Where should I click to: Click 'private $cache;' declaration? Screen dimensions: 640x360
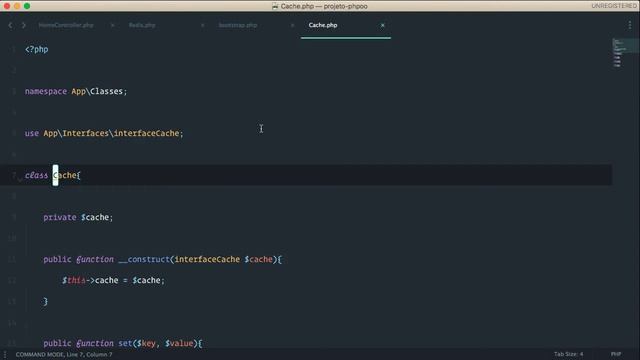[78, 217]
